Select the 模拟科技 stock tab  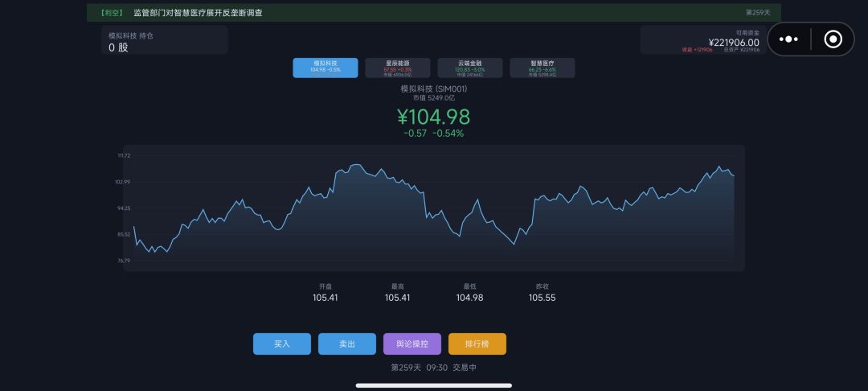325,68
